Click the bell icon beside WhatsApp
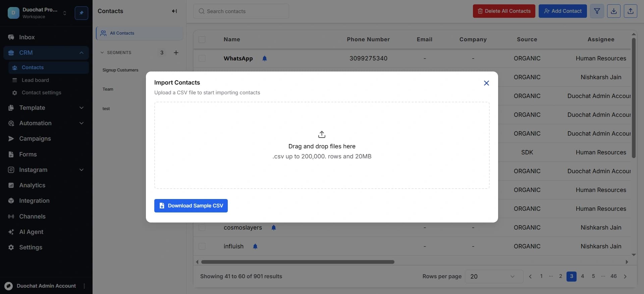644x294 pixels. pos(265,58)
